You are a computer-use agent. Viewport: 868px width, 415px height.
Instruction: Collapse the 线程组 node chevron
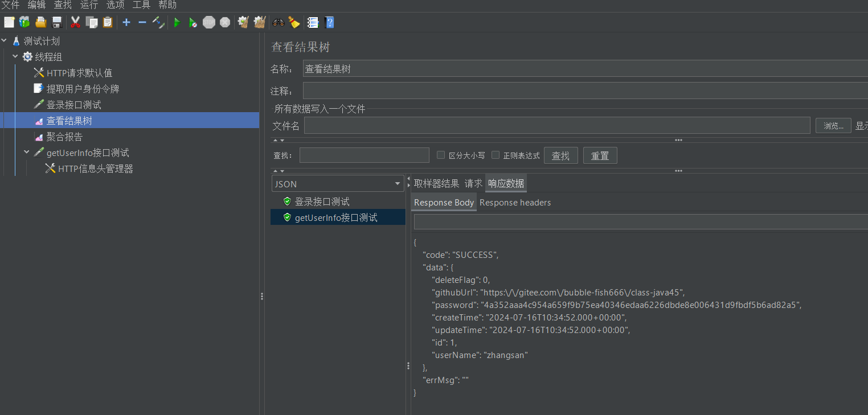click(x=15, y=57)
